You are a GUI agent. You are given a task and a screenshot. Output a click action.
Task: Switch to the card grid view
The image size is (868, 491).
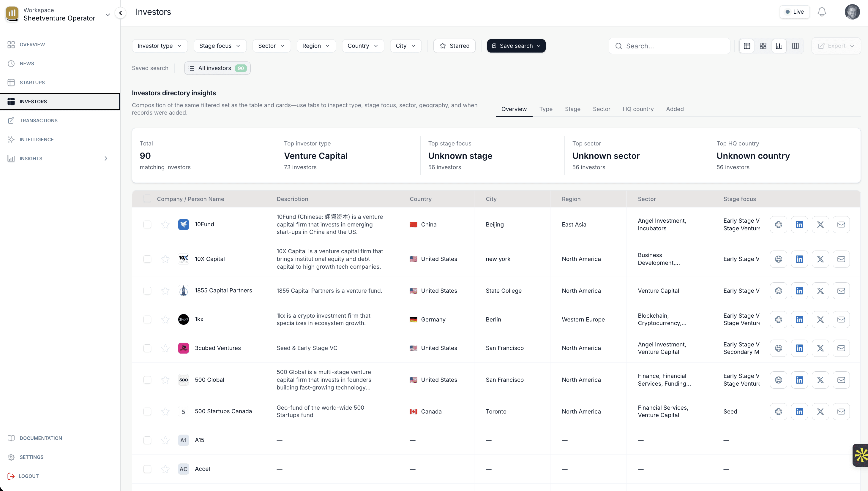(763, 46)
